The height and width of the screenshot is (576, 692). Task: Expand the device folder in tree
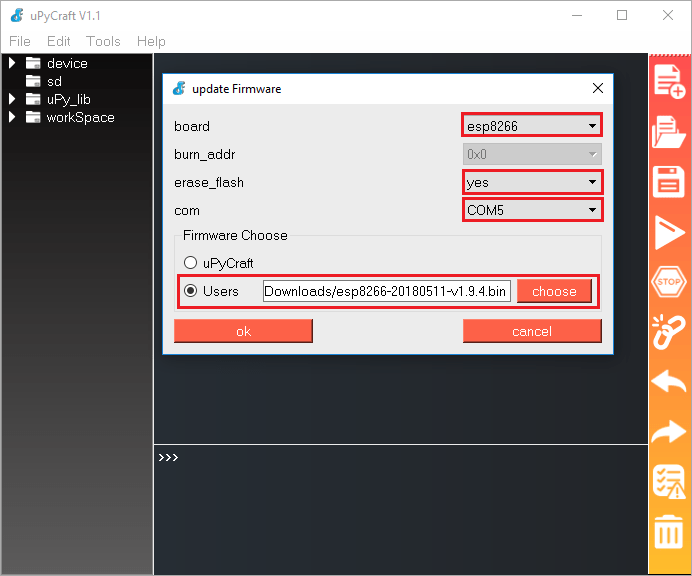tap(13, 63)
